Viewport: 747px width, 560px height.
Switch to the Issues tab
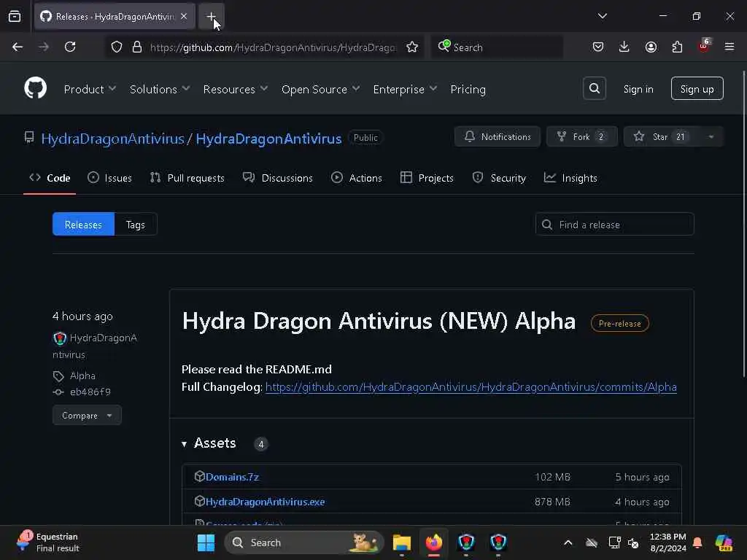[109, 178]
